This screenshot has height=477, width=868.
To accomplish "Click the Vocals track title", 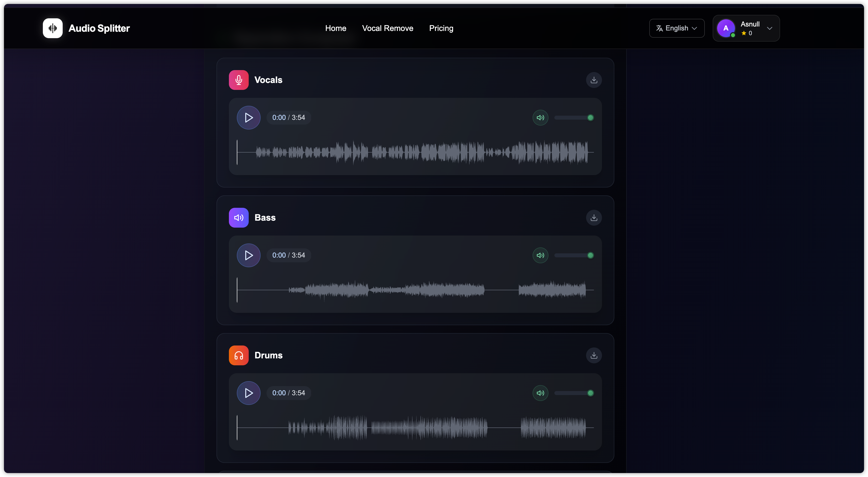I will tap(268, 80).
